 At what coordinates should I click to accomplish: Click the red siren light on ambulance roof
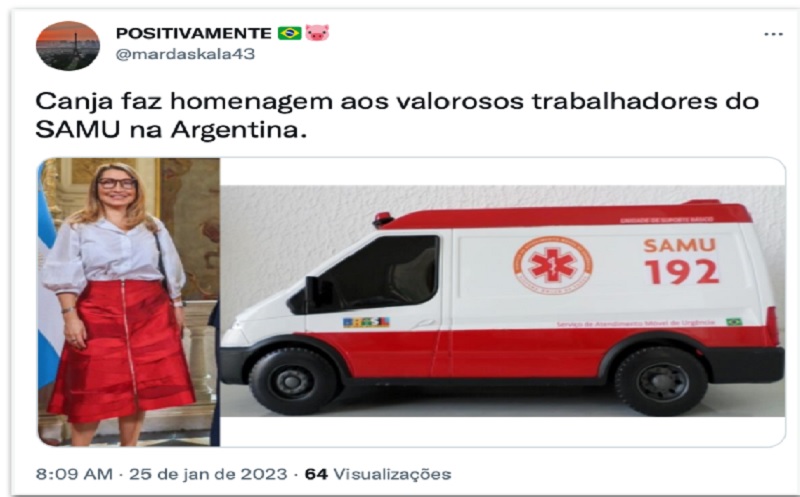(x=383, y=219)
